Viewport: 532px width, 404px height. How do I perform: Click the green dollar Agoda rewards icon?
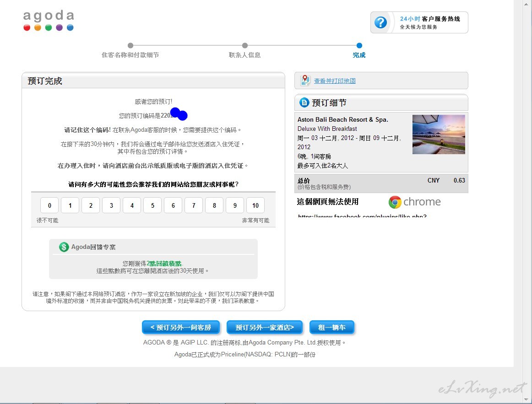coord(64,247)
